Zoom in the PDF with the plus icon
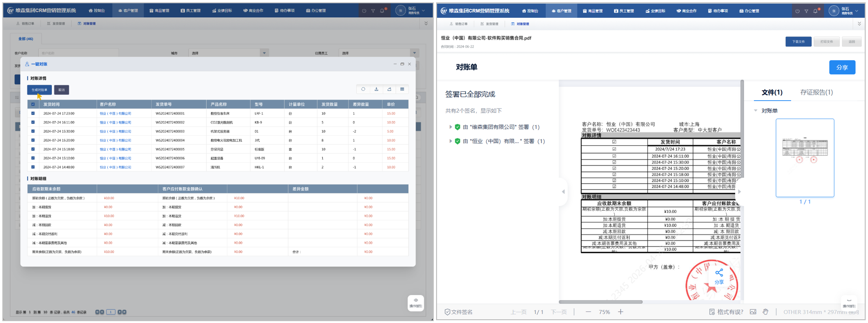 click(621, 312)
